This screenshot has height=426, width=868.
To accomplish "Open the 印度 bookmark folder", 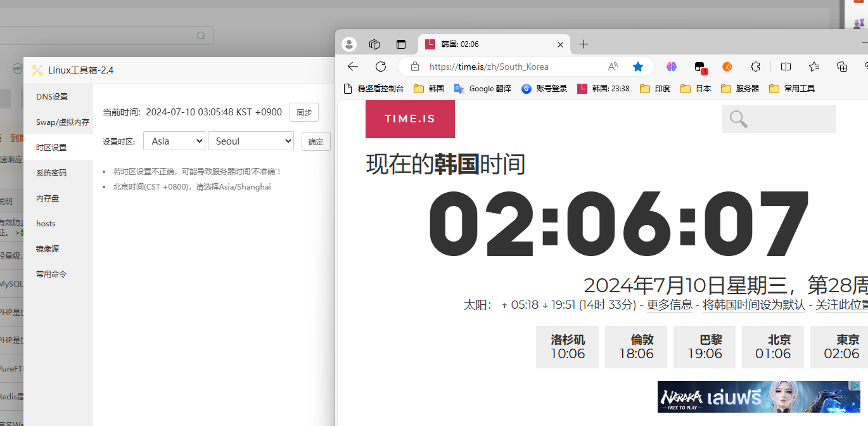I will [x=655, y=89].
